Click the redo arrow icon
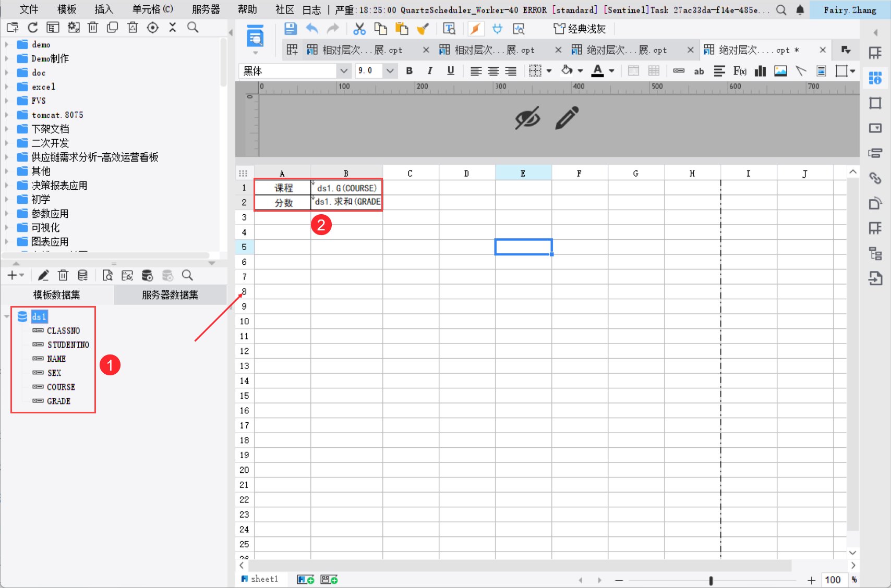 (333, 29)
